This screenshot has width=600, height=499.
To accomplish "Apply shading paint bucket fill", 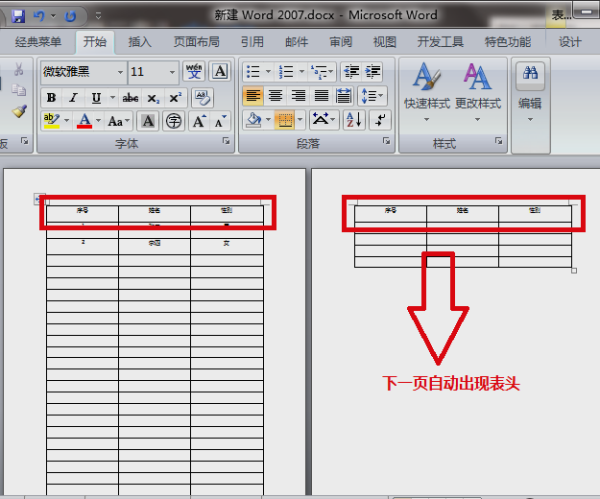I will point(253,120).
